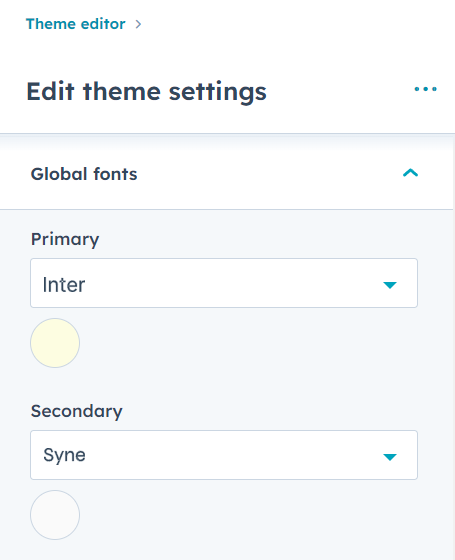The height and width of the screenshot is (560, 455).
Task: Click the caret arrow in the Inter field
Action: tap(390, 285)
